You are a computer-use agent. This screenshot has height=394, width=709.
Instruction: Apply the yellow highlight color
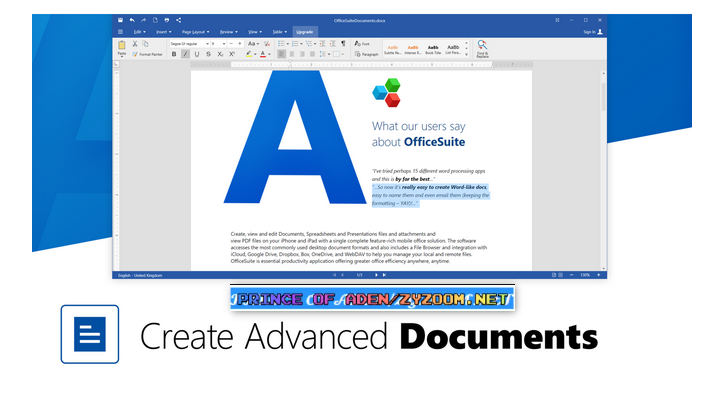click(249, 54)
